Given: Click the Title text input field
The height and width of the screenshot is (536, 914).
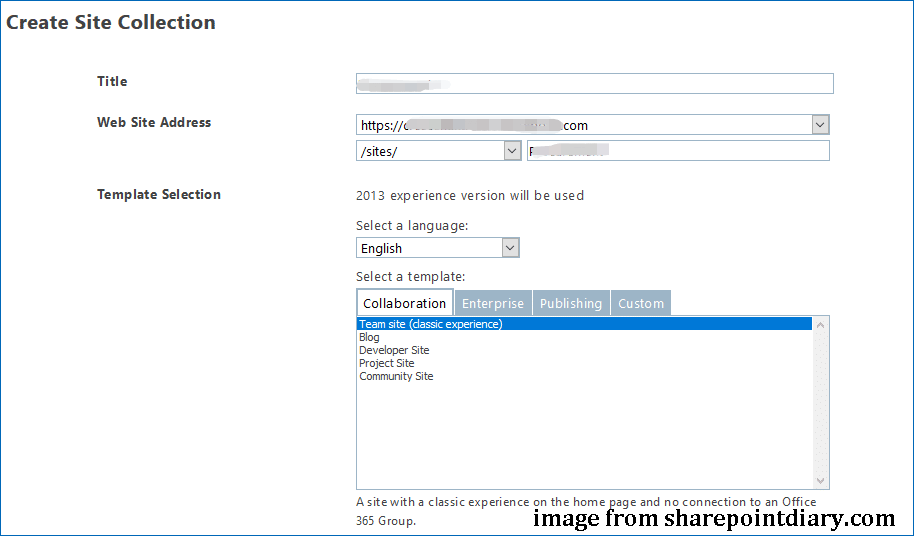Looking at the screenshot, I should [594, 83].
